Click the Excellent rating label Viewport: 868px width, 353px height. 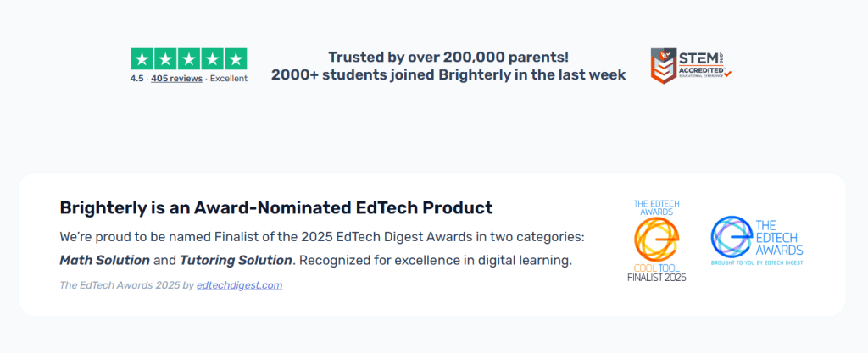tap(228, 79)
